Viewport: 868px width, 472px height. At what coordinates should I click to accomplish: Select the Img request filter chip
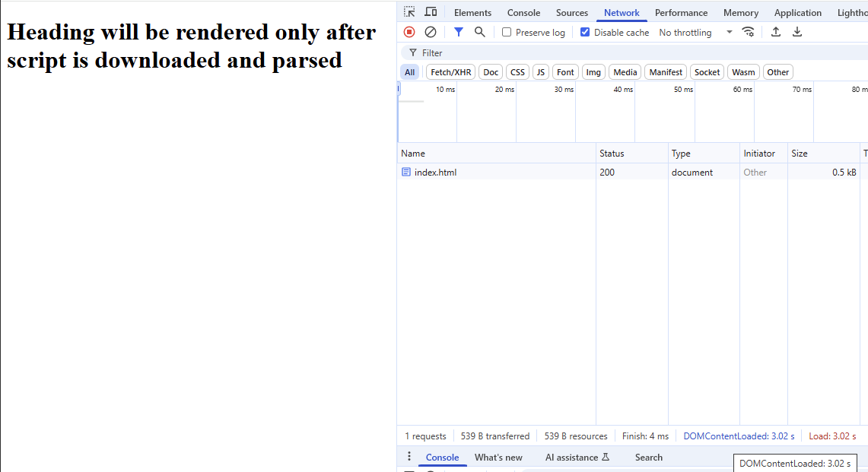593,71
